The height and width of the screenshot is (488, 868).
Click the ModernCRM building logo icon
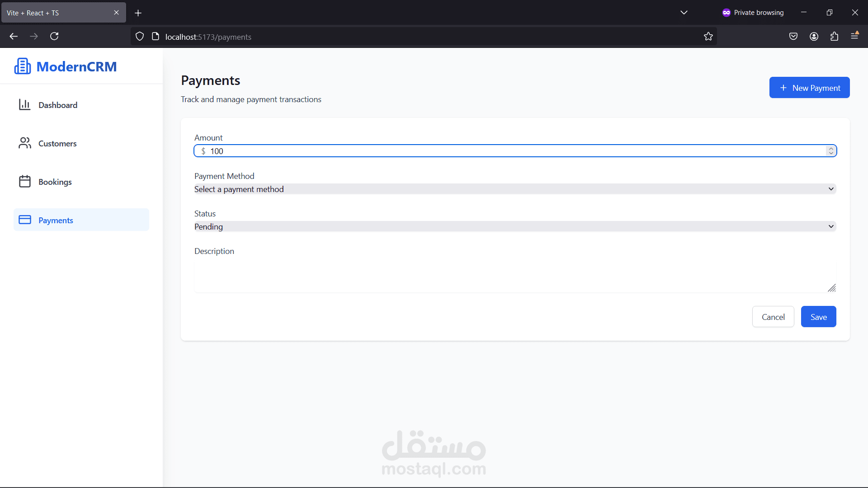(x=23, y=66)
